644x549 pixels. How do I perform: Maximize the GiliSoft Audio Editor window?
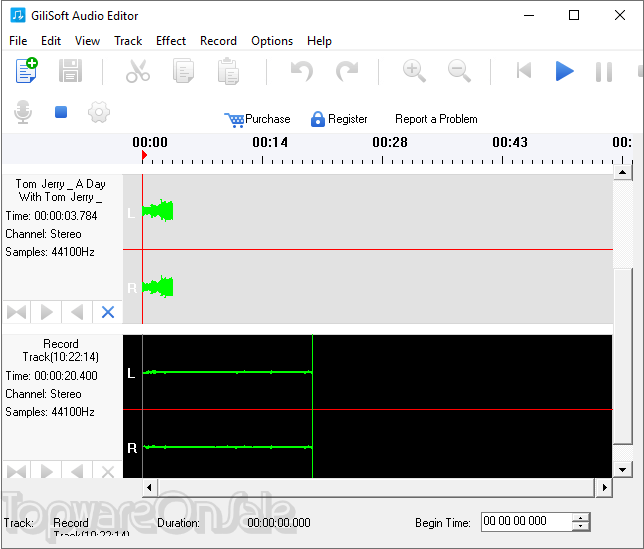(574, 16)
